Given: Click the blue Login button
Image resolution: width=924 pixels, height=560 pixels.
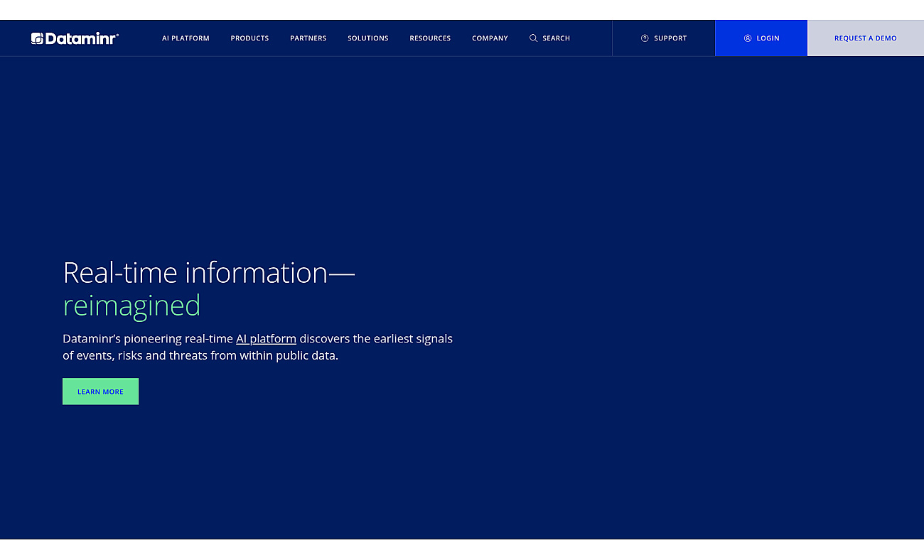Looking at the screenshot, I should pos(761,38).
